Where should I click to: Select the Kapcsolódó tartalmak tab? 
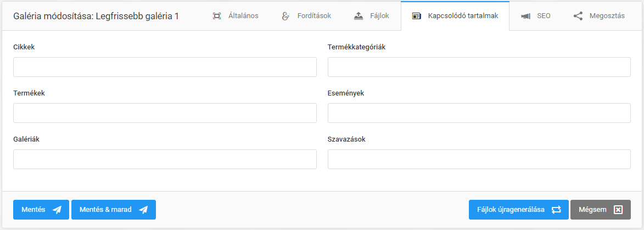(x=455, y=16)
